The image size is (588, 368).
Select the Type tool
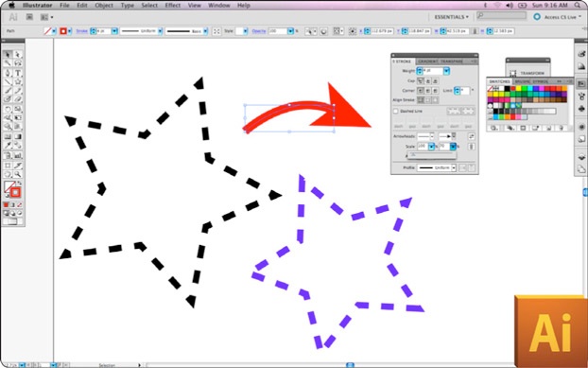click(x=18, y=73)
